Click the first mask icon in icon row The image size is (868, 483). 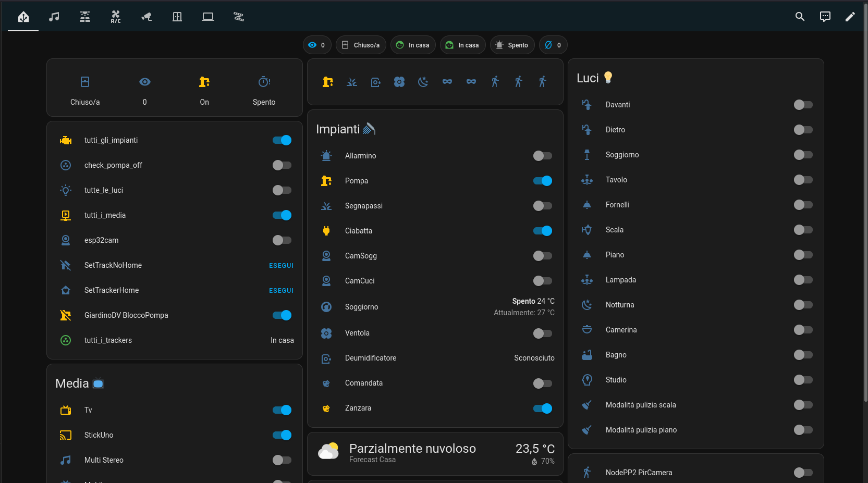coord(447,82)
